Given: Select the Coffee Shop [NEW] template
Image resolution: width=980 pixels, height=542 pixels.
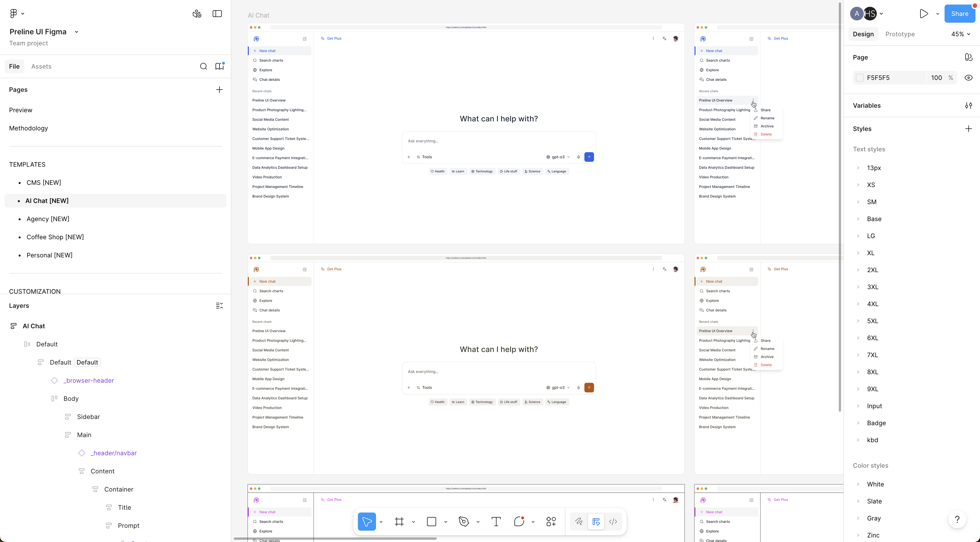Looking at the screenshot, I should point(55,237).
